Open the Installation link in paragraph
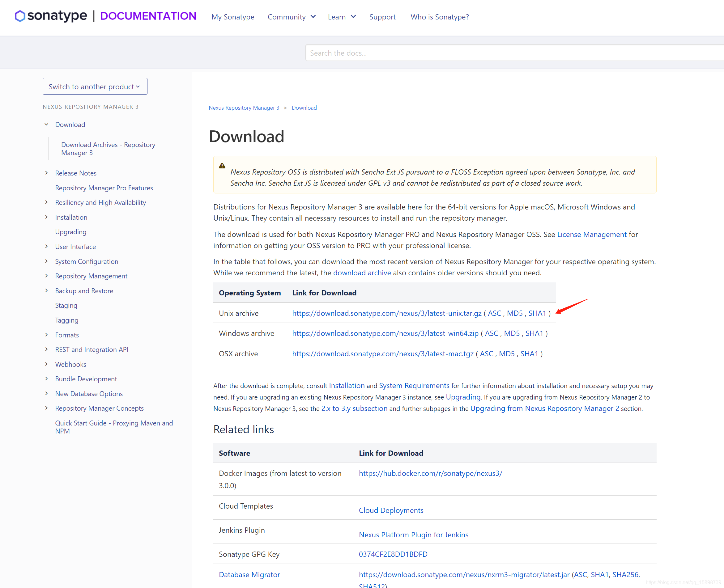 [347, 385]
